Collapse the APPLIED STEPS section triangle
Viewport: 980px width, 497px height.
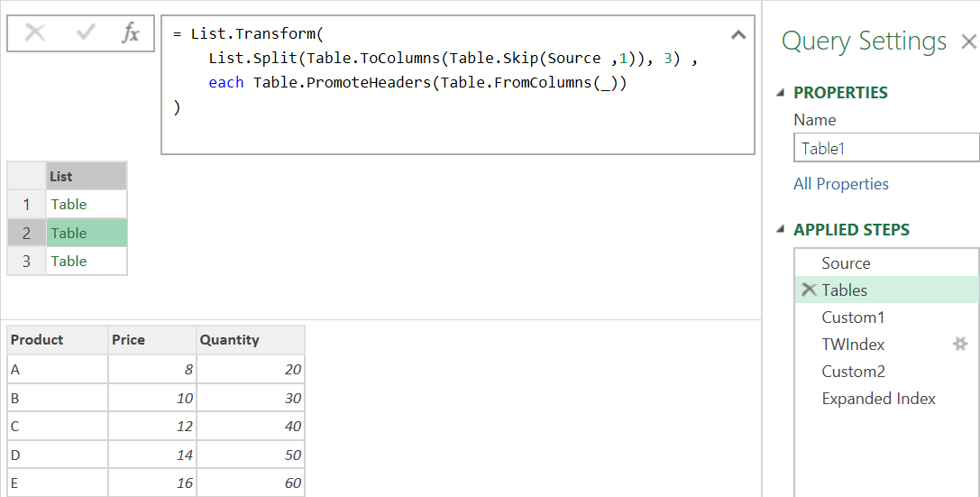780,229
